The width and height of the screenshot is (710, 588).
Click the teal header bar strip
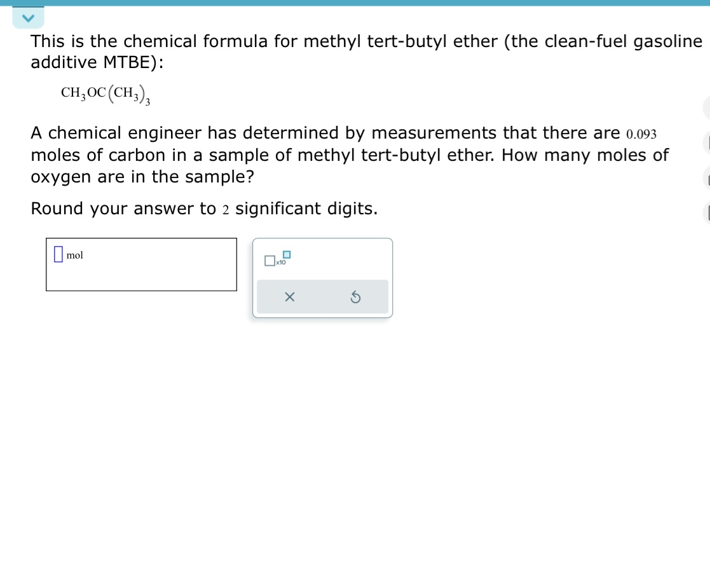point(355,3)
